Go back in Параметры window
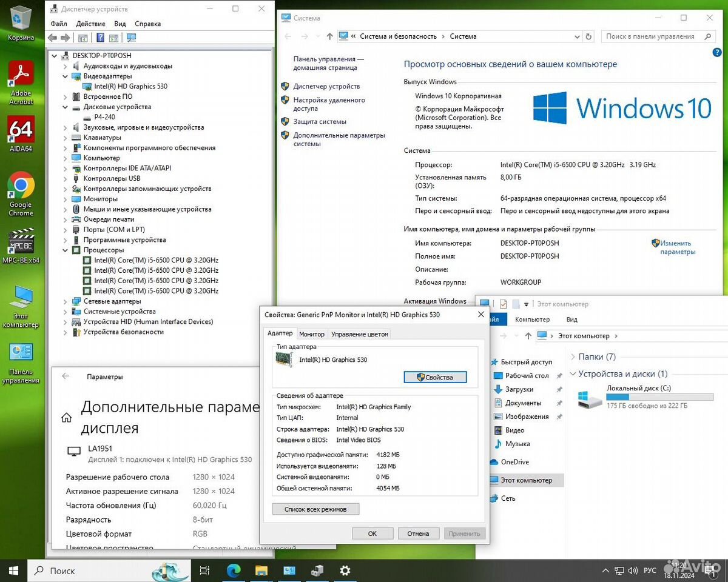728x582 pixels. click(66, 376)
